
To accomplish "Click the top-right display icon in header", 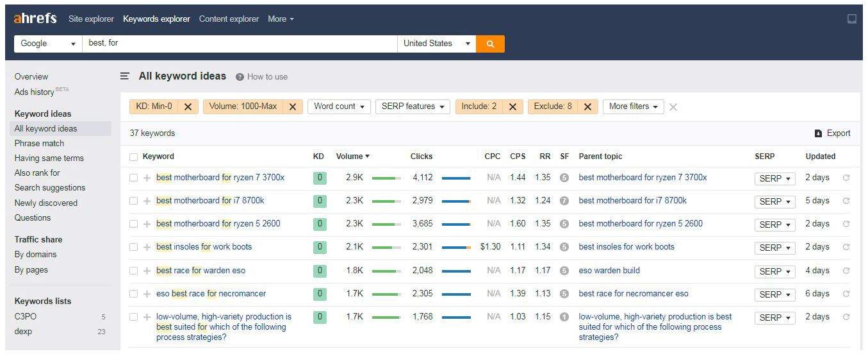I will coord(851,19).
